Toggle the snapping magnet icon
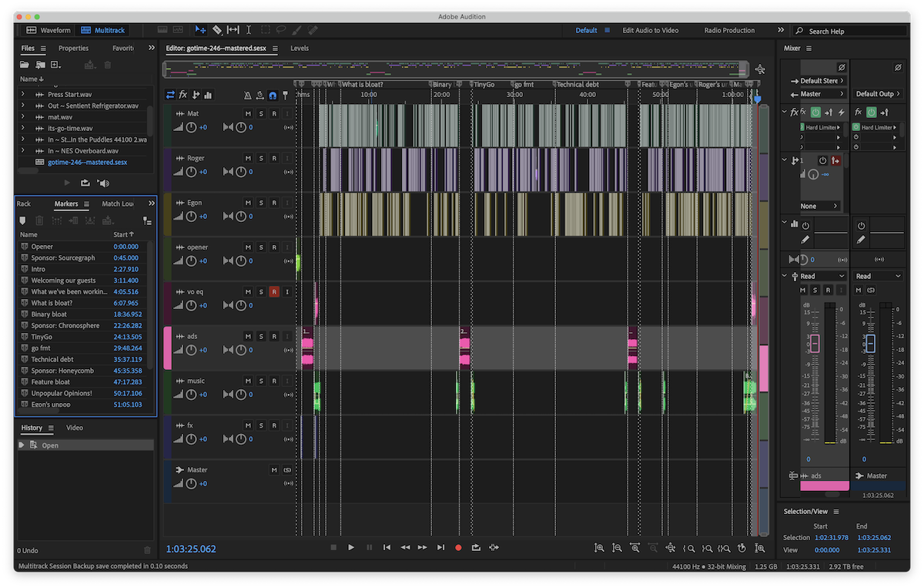Screen dimensions: 924x588 (273, 95)
